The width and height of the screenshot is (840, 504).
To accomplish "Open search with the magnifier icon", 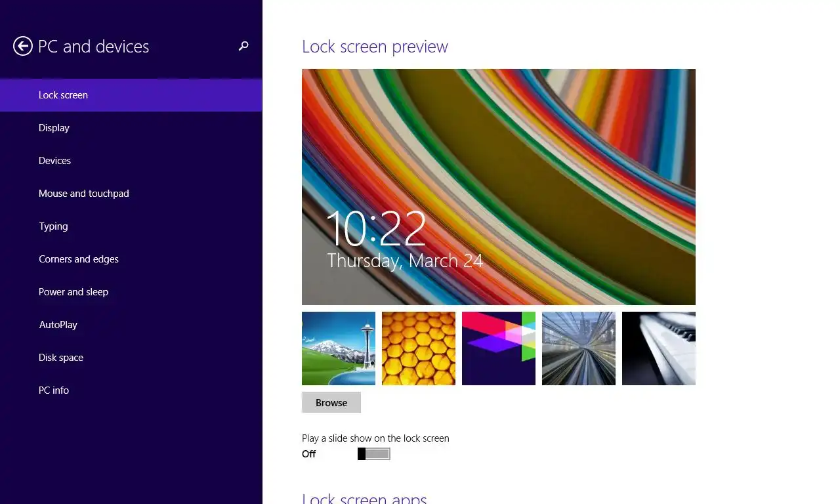I will pos(243,46).
